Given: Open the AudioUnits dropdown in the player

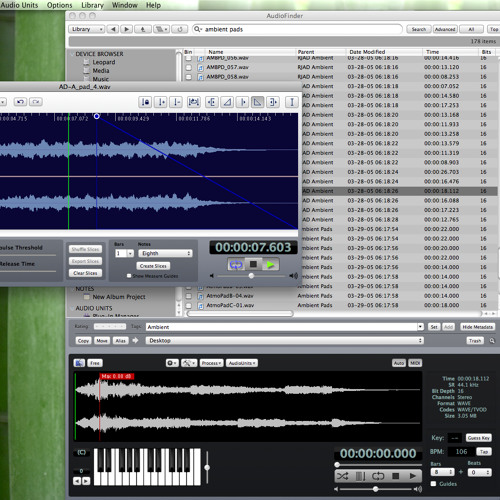Looking at the screenshot, I should [242, 363].
